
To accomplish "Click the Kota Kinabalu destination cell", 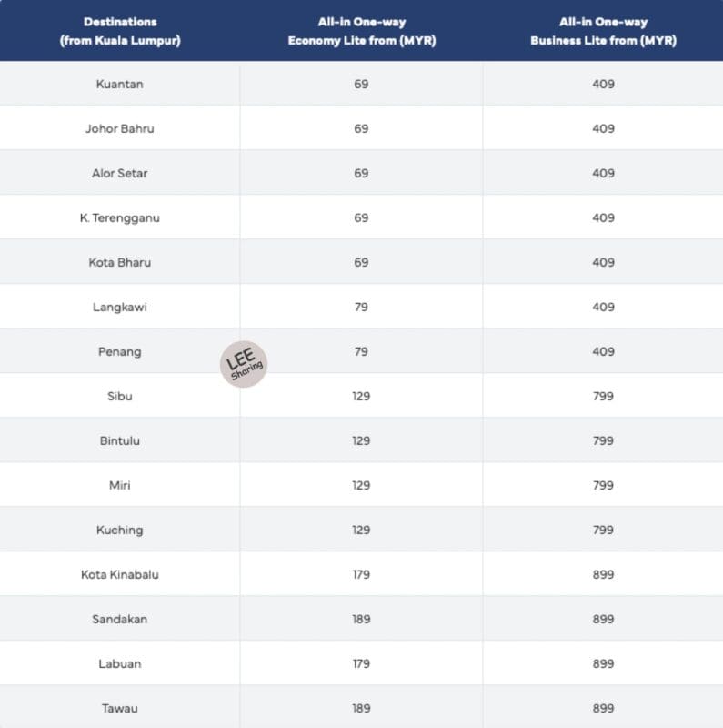I will pos(120,574).
